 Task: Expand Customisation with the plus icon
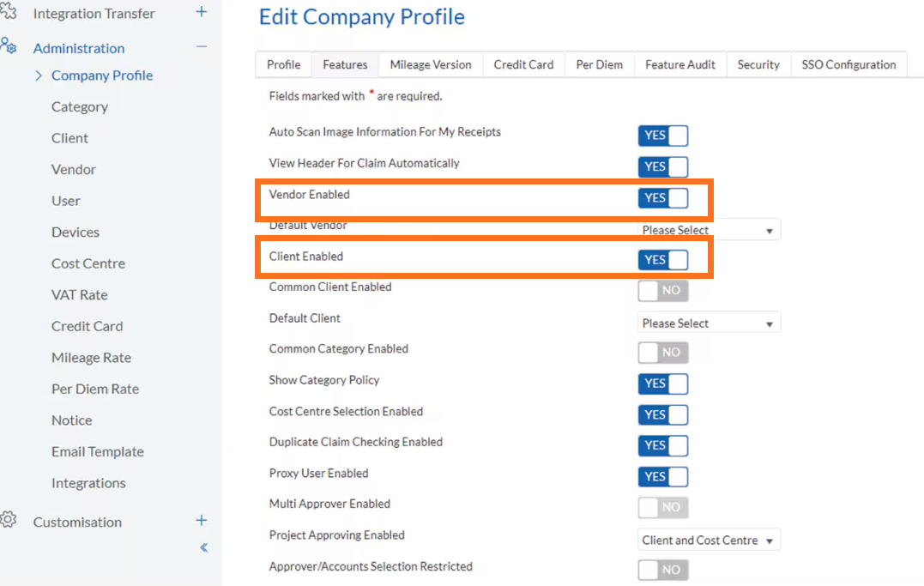pyautogui.click(x=202, y=521)
